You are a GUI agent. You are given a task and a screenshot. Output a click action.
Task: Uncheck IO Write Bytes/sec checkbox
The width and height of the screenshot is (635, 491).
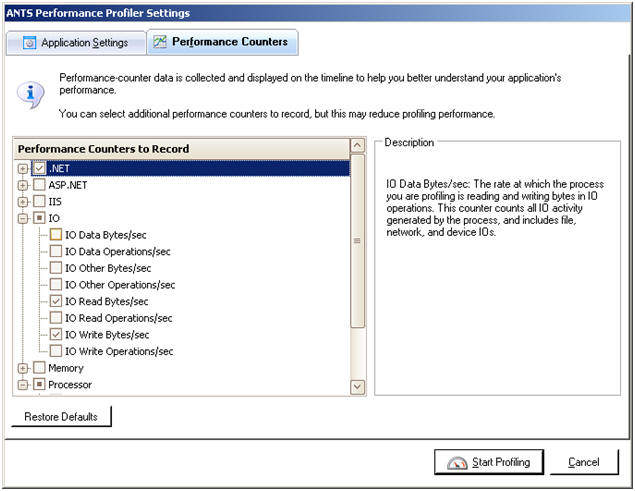tap(56, 334)
